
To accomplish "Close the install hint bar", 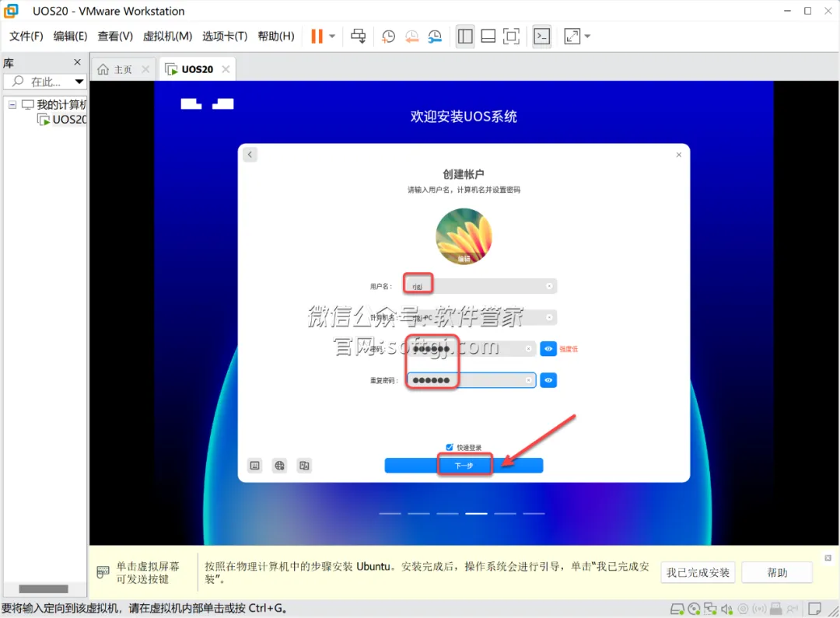I will coord(828,557).
